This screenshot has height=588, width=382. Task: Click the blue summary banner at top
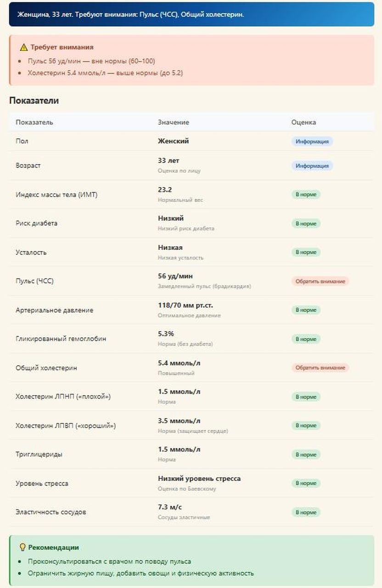click(191, 14)
